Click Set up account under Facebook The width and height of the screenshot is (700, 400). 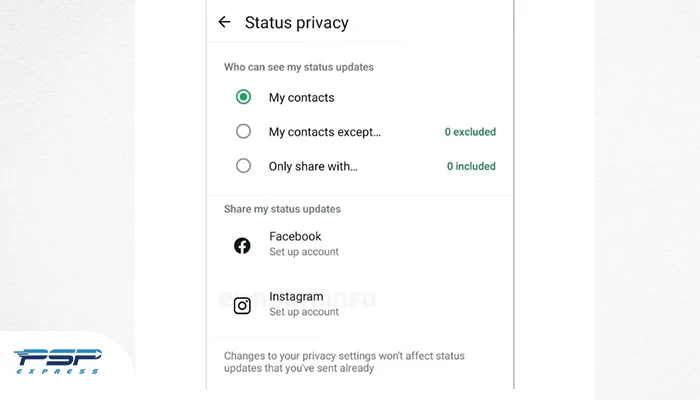pos(304,252)
